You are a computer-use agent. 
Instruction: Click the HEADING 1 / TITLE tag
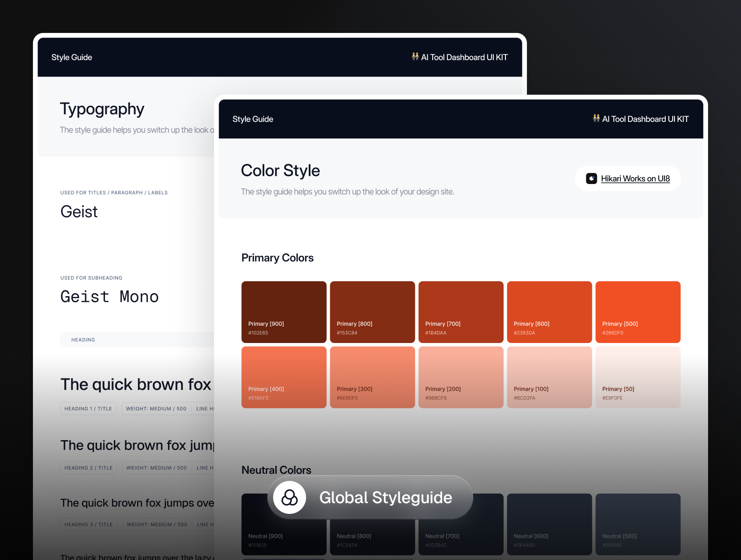tap(88, 408)
